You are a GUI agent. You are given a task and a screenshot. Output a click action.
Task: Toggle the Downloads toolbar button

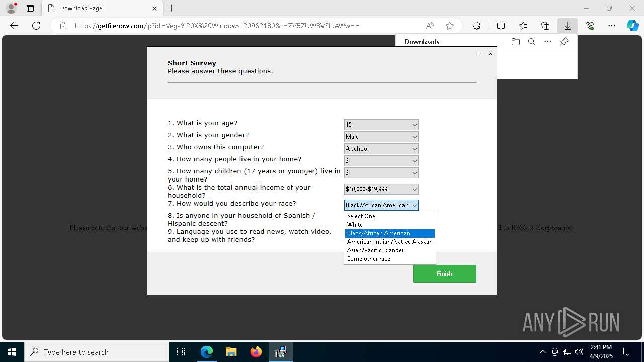568,26
